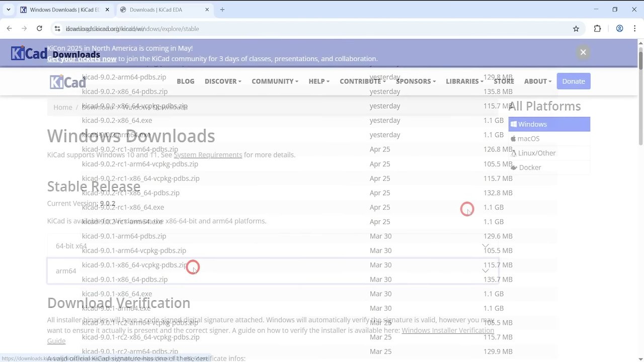
Task: Choose Docker in the platforms list
Action: [549, 167]
